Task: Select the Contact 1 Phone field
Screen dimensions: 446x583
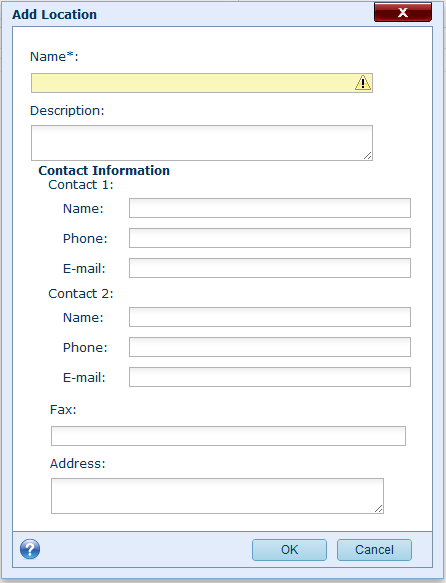Action: tap(270, 238)
